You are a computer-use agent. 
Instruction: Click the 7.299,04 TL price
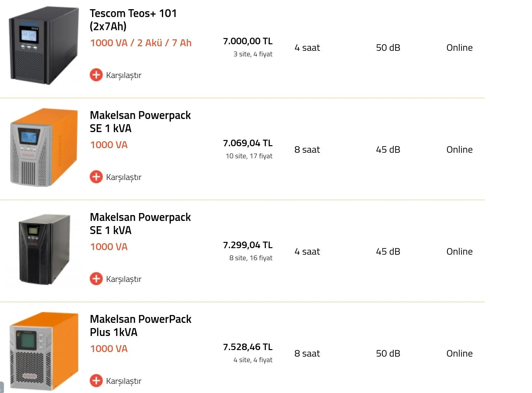(248, 245)
